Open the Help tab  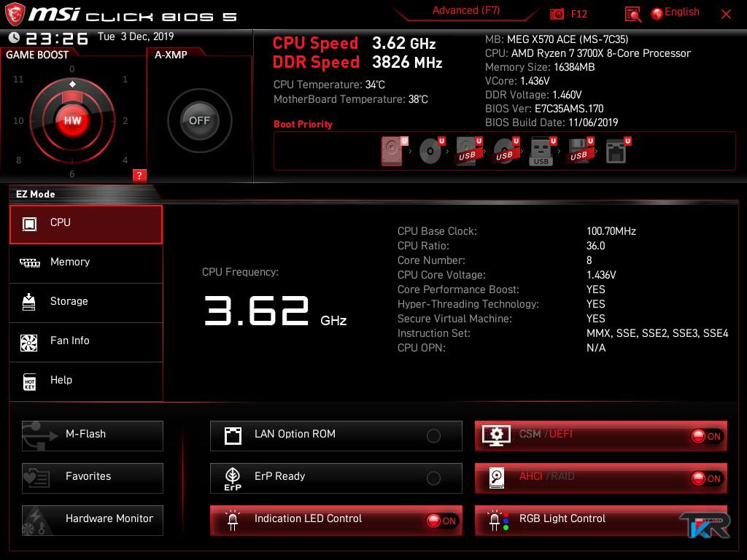tap(86, 381)
